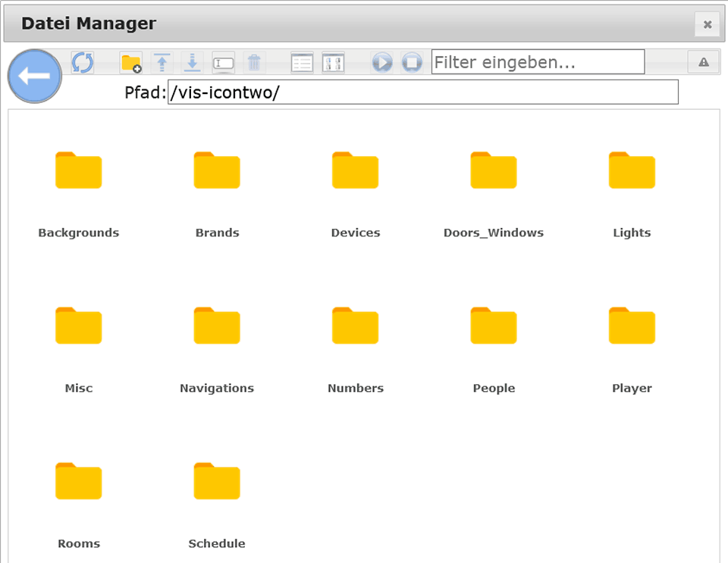728x563 pixels.
Task: Click the Rooms label text
Action: click(79, 543)
